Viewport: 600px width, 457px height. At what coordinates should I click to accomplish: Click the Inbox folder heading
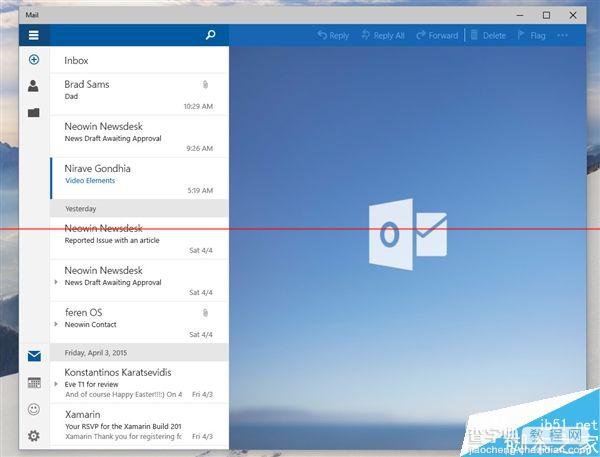click(x=76, y=60)
